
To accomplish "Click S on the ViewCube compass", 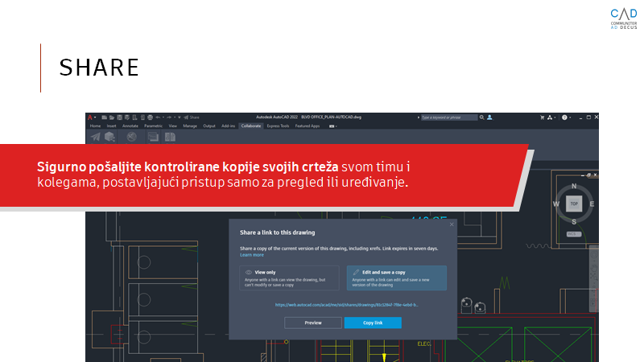I will pos(574,222).
